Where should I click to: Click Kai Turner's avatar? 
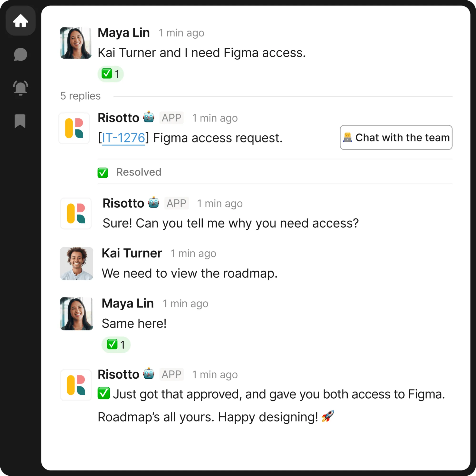click(76, 264)
